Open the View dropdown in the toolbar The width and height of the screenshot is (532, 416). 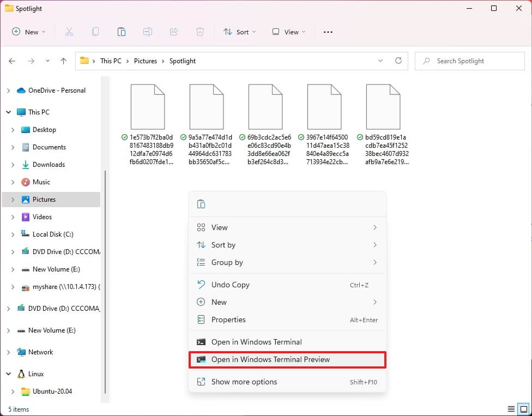288,32
